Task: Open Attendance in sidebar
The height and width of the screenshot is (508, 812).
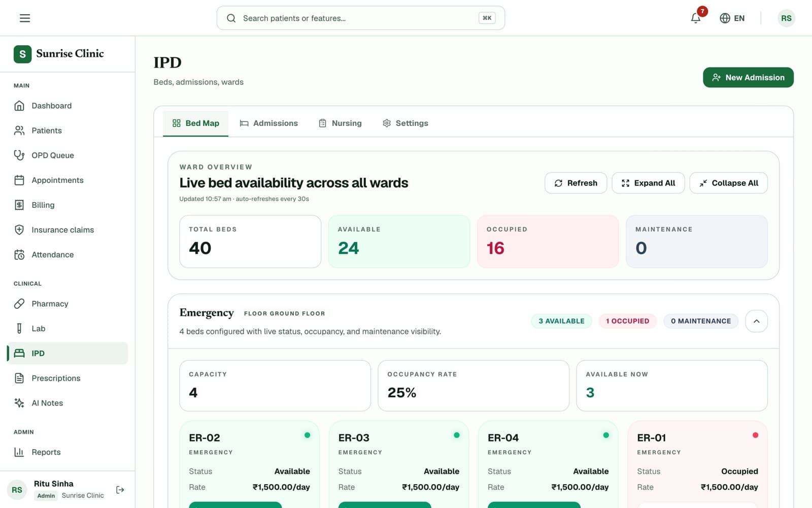Action: tap(67, 255)
